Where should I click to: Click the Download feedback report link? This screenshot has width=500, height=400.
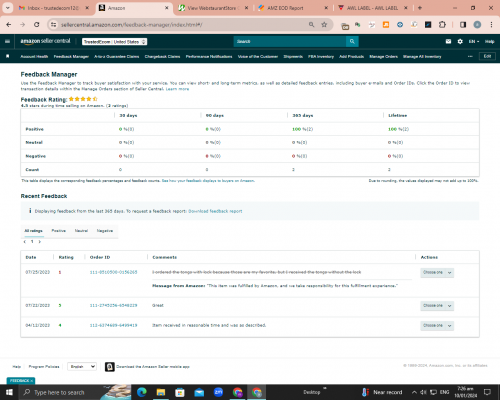[215, 211]
